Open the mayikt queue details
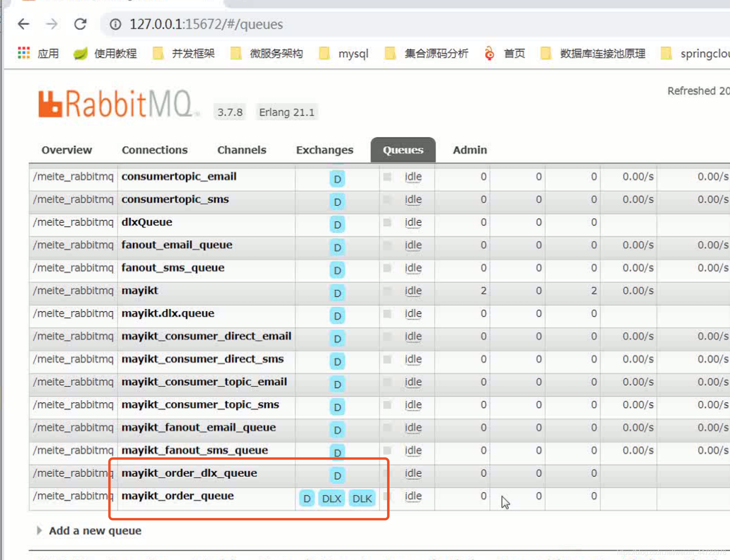This screenshot has height=560, width=730. [140, 290]
